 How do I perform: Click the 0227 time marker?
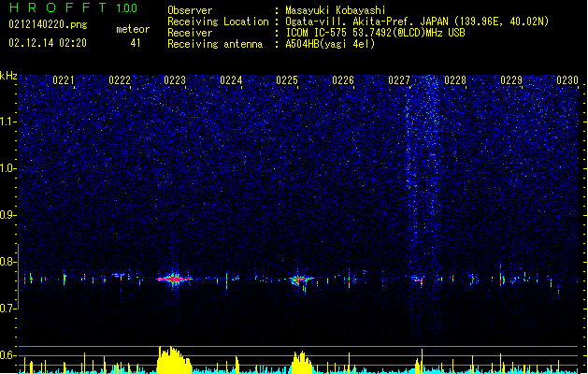click(x=399, y=80)
